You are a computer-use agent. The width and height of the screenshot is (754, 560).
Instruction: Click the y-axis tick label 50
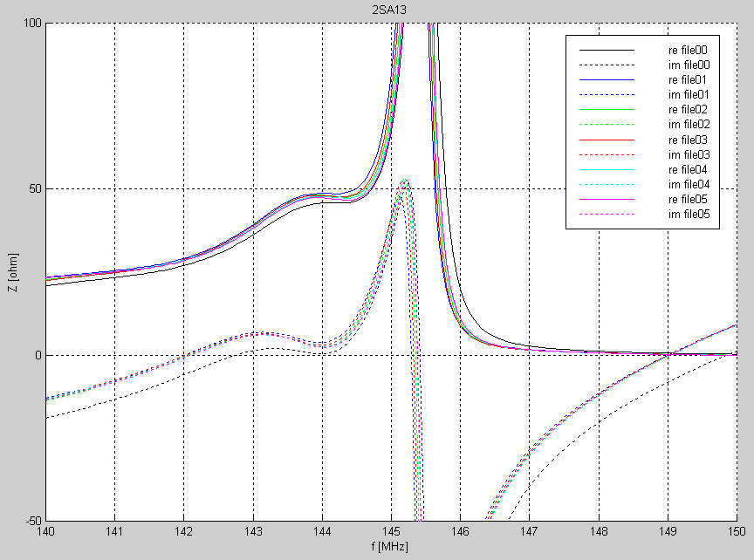pos(36,189)
